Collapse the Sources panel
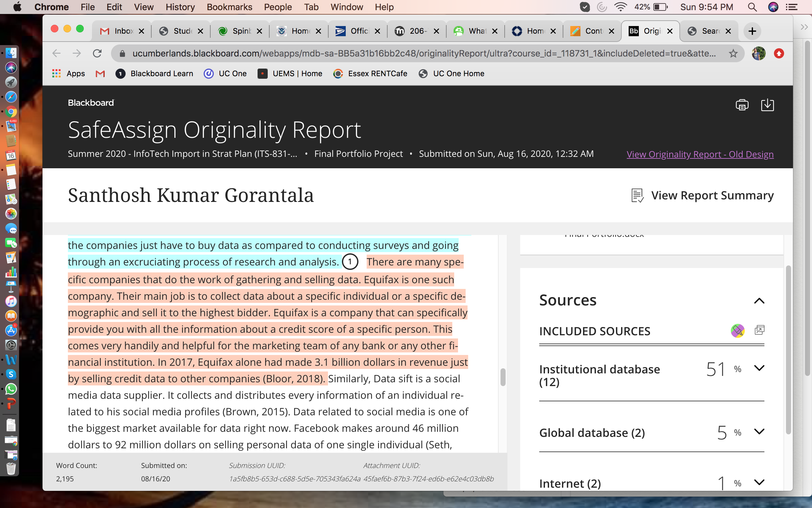This screenshot has height=508, width=812. 759,301
